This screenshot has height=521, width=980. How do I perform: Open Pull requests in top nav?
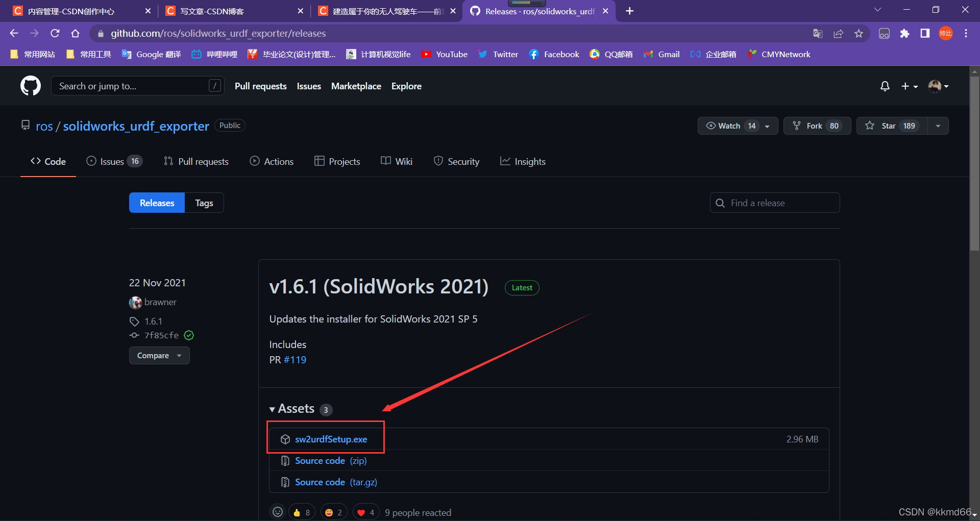click(260, 86)
